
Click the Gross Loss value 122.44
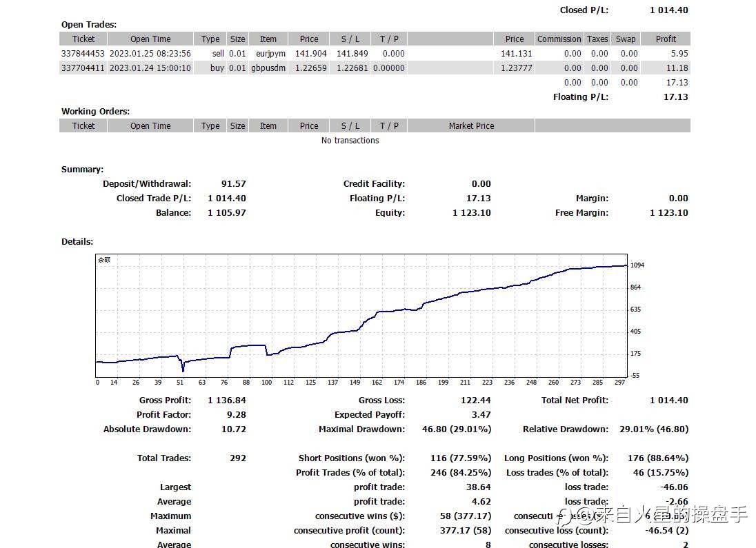click(475, 400)
